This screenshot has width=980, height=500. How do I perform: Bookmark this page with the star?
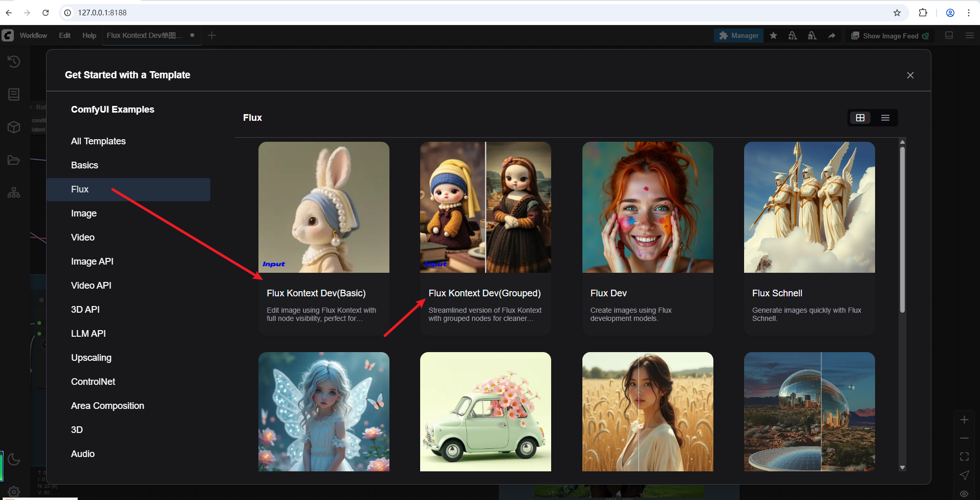[897, 13]
